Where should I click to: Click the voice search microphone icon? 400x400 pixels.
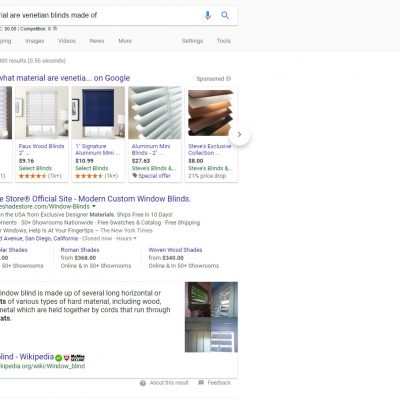click(x=207, y=15)
